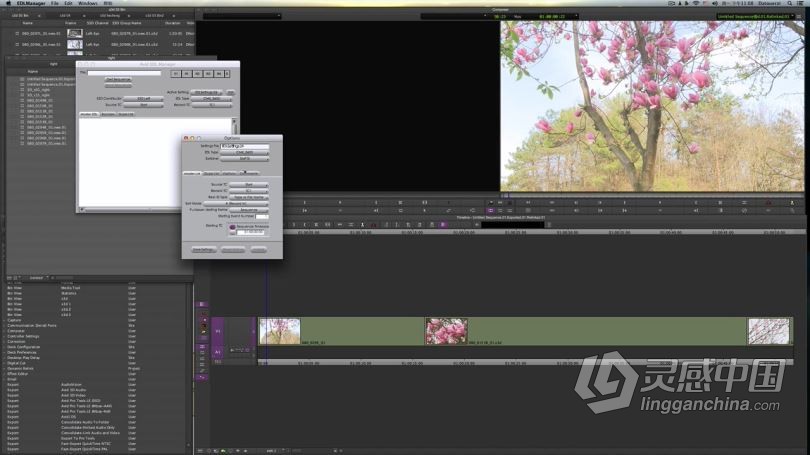This screenshot has width=810, height=455.
Task: Click the V1 track button in EDL Manager
Action: coord(176,74)
